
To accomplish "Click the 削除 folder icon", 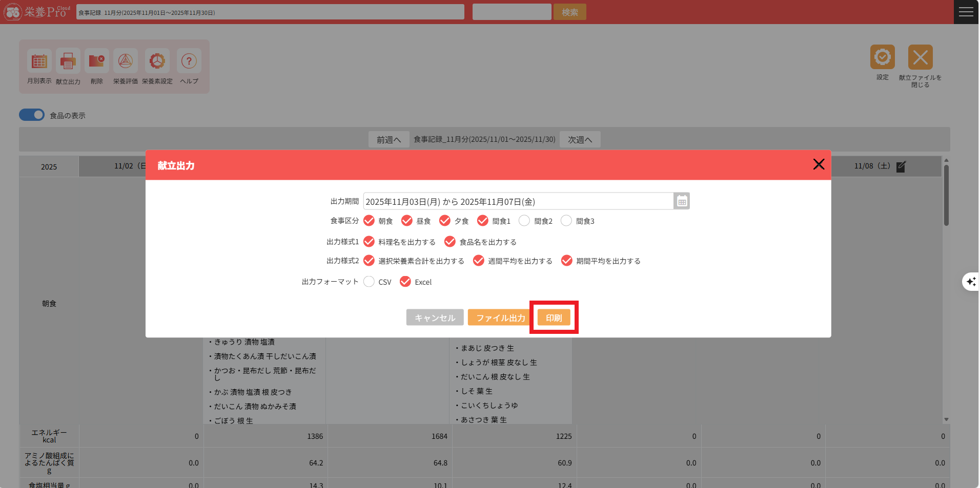I will tap(96, 62).
